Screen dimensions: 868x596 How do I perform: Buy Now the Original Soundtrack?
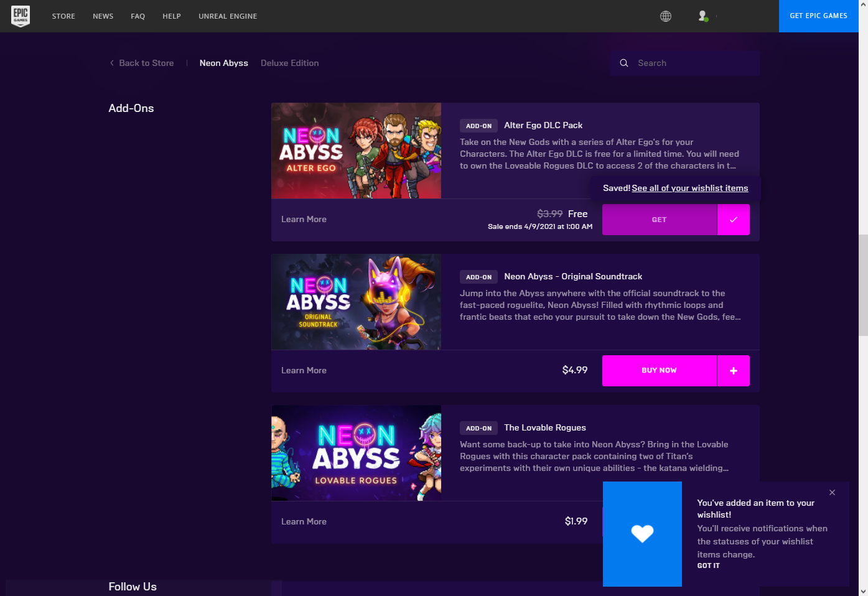click(x=660, y=371)
